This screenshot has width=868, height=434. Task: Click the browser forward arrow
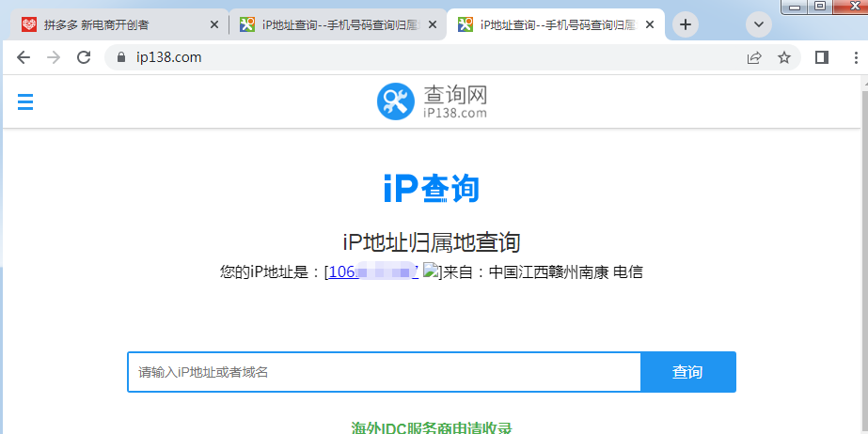54,57
